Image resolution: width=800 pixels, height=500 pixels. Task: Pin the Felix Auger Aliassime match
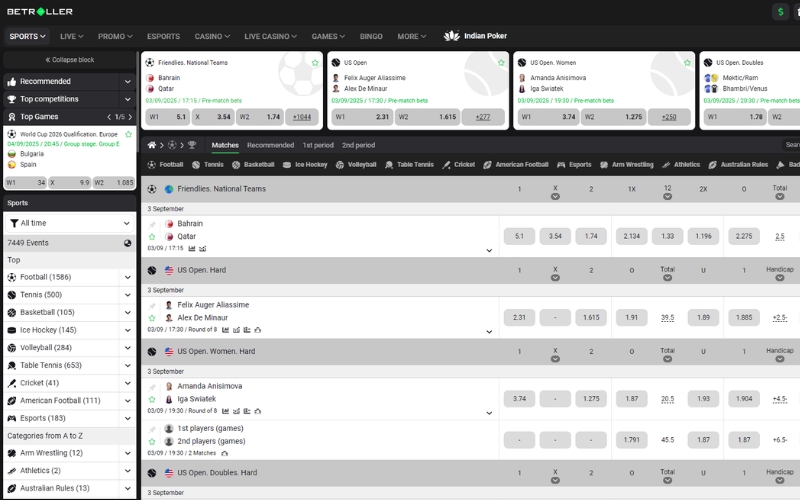152,305
